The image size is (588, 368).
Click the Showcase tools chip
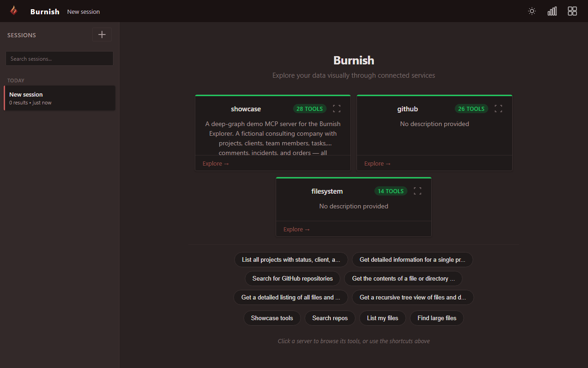click(x=272, y=318)
